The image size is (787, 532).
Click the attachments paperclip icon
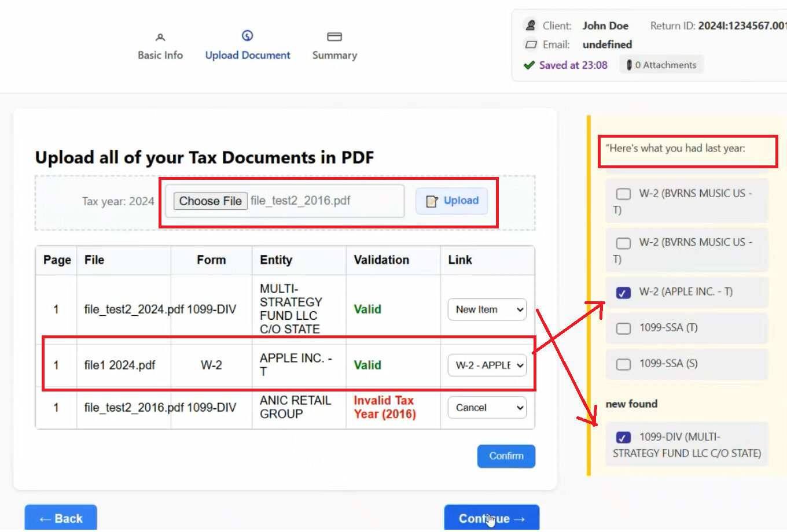(629, 65)
